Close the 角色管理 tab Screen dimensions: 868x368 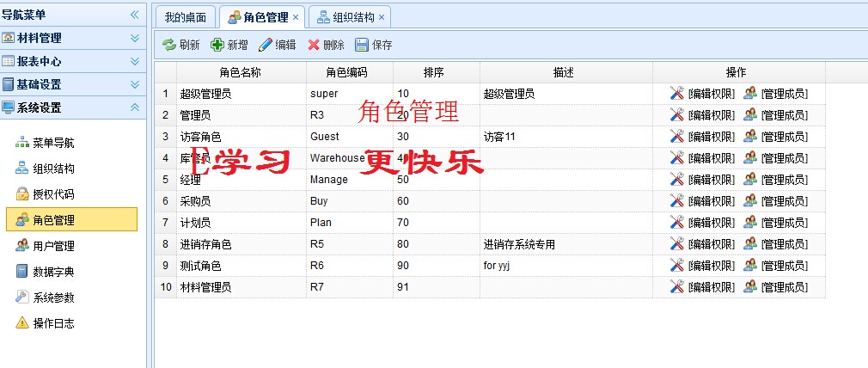[x=296, y=17]
